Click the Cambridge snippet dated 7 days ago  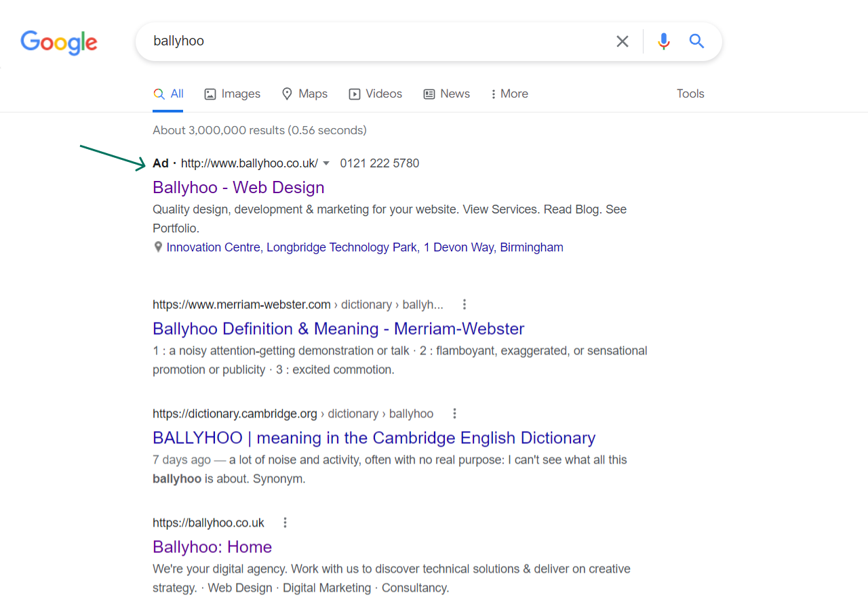390,469
